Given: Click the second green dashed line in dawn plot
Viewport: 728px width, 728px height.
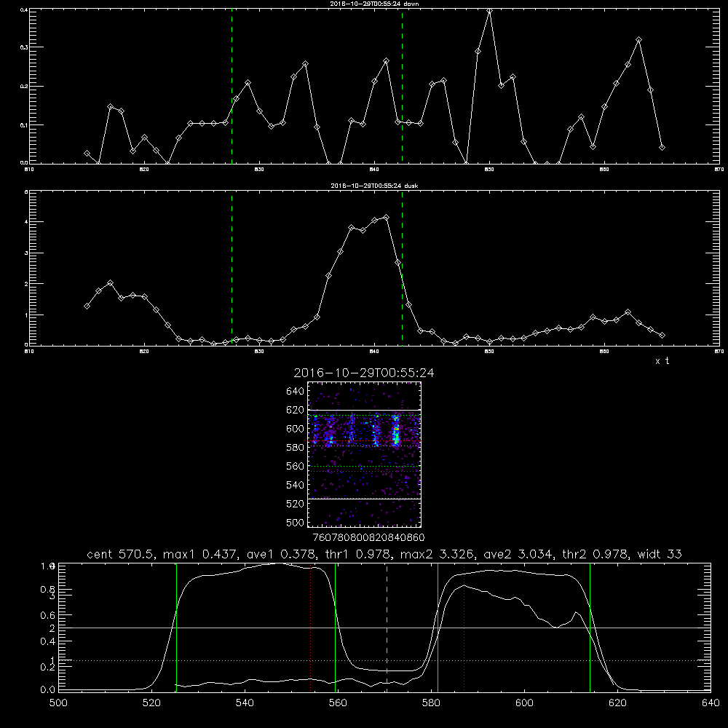Looking at the screenshot, I should click(x=402, y=87).
